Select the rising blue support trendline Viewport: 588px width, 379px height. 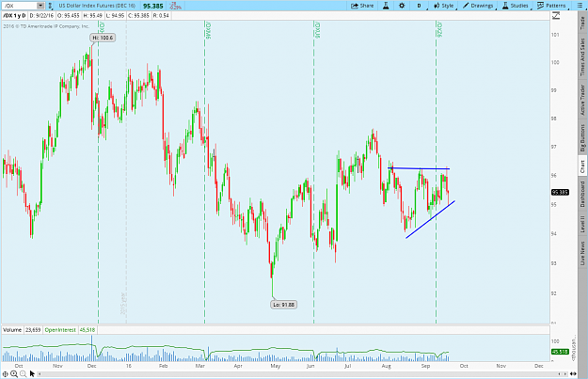[431, 220]
